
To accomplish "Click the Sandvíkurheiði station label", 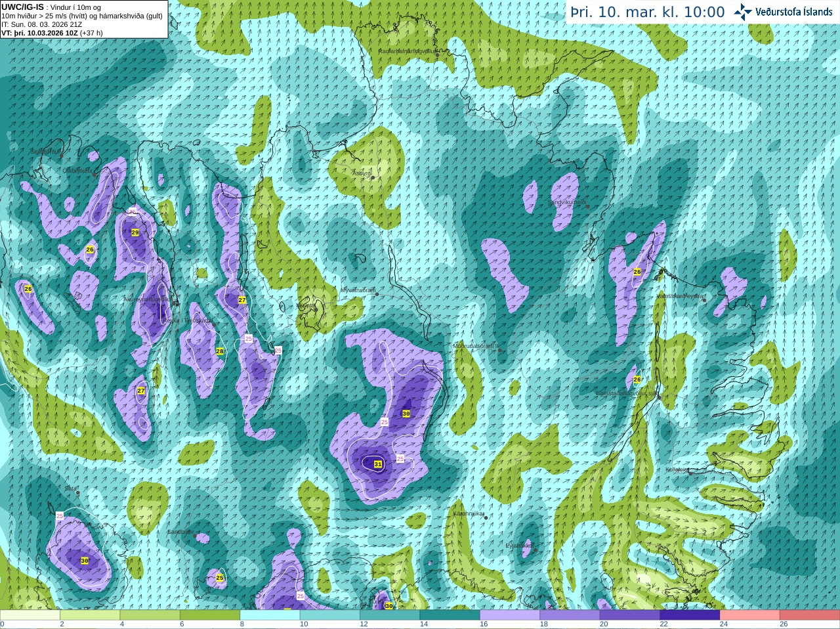I will [x=566, y=202].
